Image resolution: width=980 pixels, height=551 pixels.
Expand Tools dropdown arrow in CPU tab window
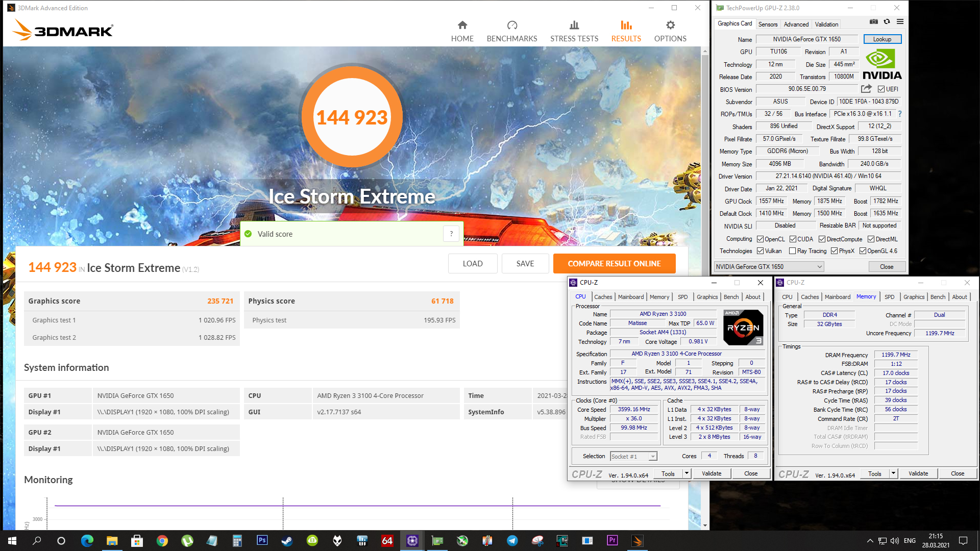tap(687, 473)
